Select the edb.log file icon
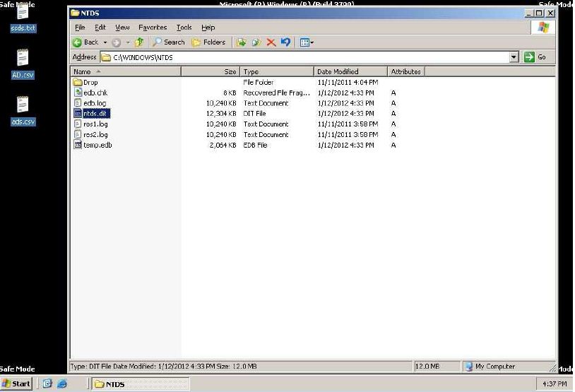The image size is (575, 392). pos(78,102)
